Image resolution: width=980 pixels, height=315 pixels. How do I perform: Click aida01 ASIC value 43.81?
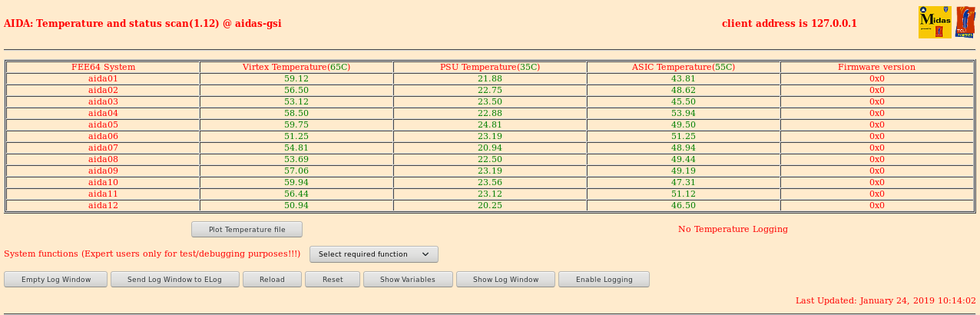click(684, 78)
